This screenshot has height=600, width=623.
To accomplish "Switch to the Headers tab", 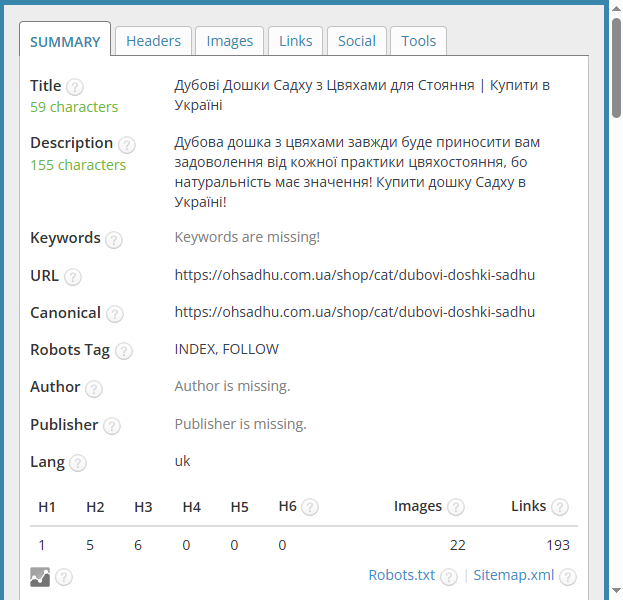I will [x=153, y=41].
